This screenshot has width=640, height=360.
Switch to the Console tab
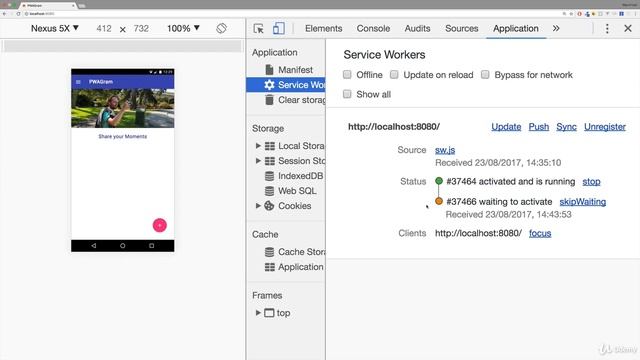coord(373,29)
